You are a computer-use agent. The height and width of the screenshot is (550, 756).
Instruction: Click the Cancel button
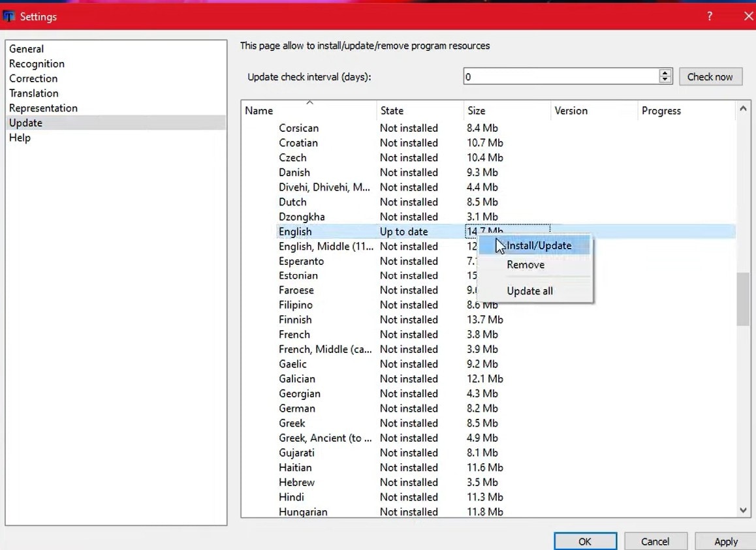[x=655, y=542]
